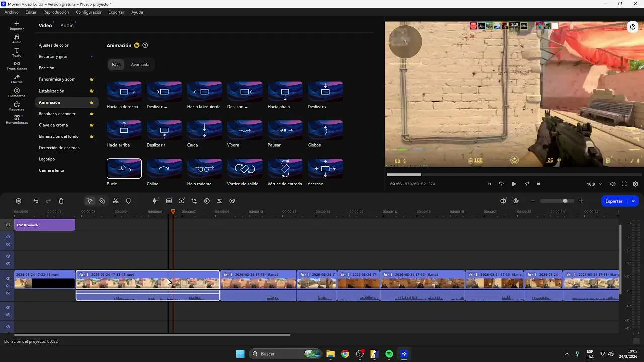Screen dimensions: 644x362
Task: Select the Vórtice de salida animation
Action: click(x=245, y=169)
